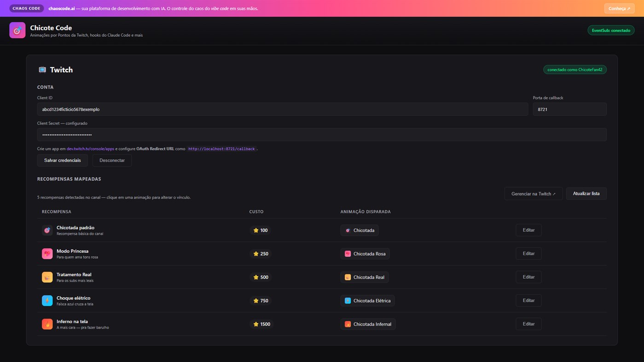
Task: Click Salvar credenciais button
Action: click(x=63, y=160)
